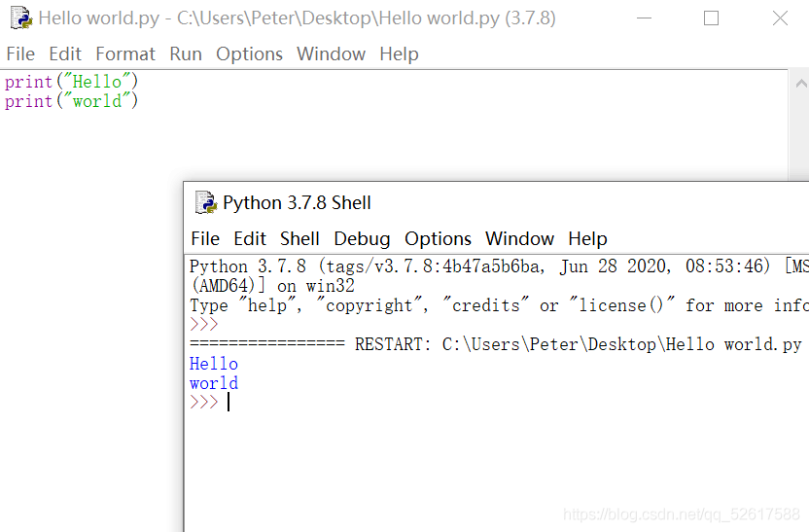The height and width of the screenshot is (532, 809).
Task: Click the blue Hello output line in the shell
Action: click(214, 364)
